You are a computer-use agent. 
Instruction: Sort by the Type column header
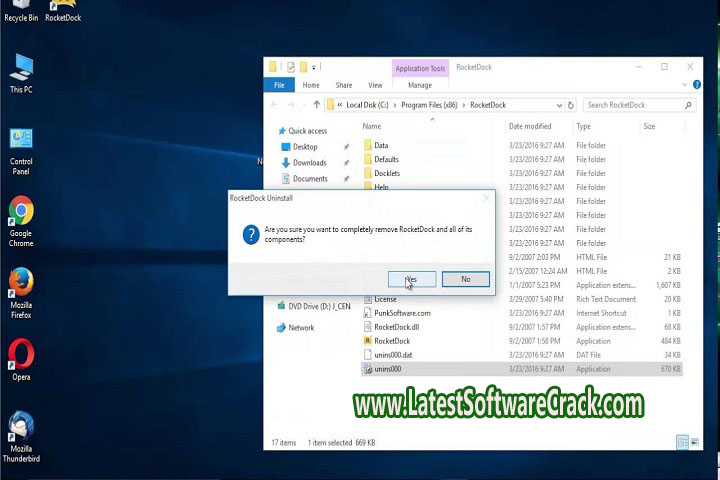tap(583, 126)
